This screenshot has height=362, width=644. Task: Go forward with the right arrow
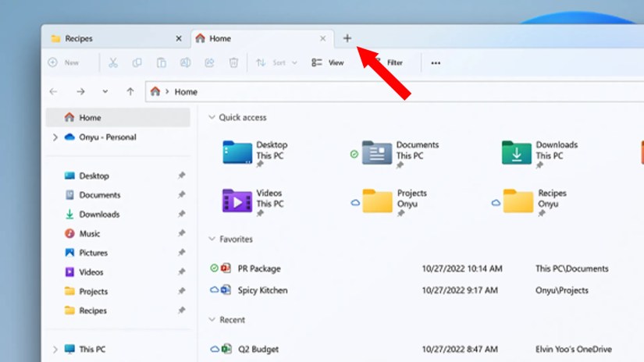click(x=80, y=91)
